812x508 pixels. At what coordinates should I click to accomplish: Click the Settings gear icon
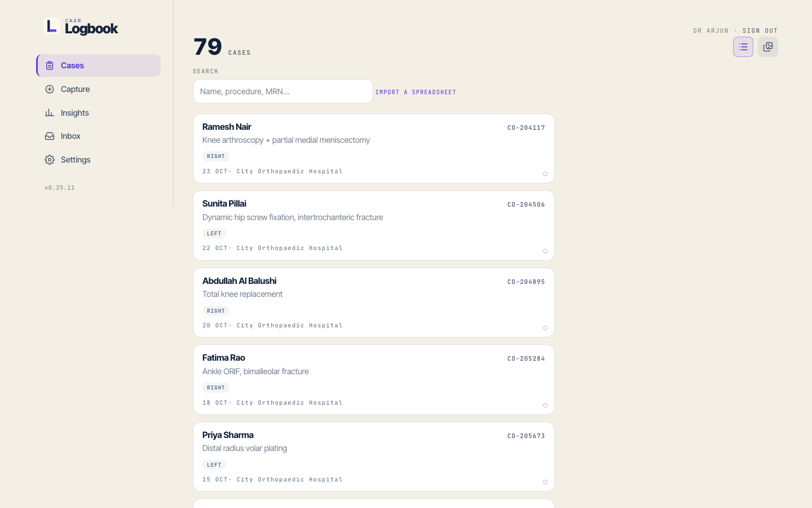point(50,160)
